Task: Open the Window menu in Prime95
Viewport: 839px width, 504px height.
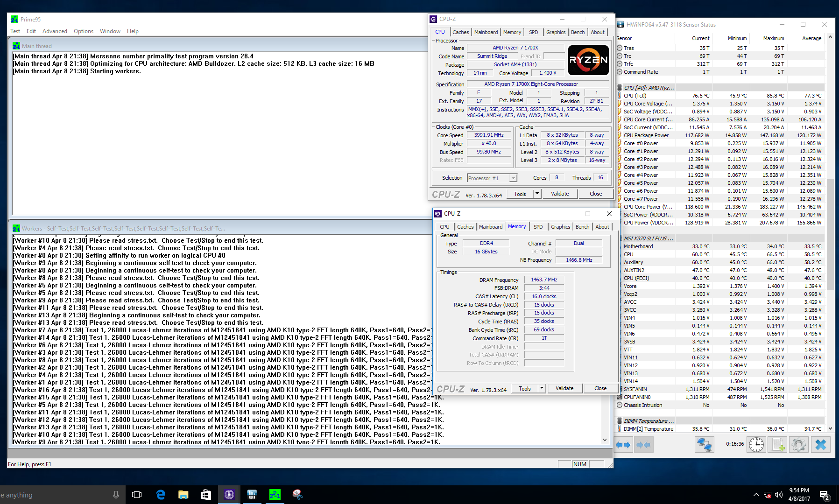Action: (x=110, y=31)
